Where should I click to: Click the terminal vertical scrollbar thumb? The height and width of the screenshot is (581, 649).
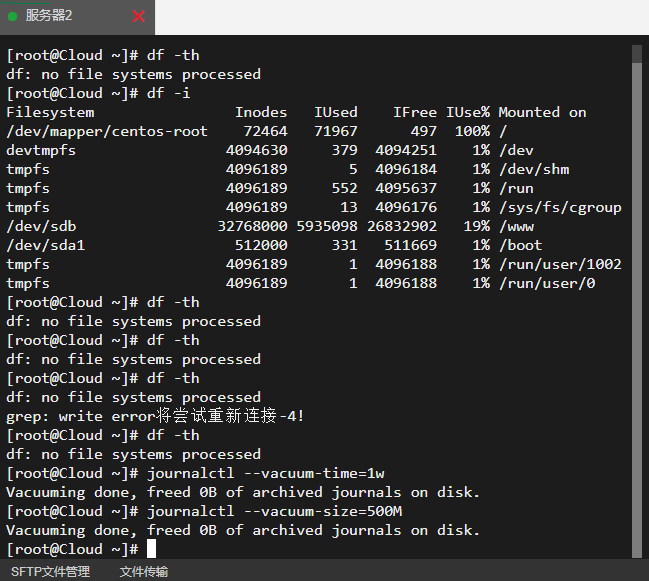tap(637, 310)
